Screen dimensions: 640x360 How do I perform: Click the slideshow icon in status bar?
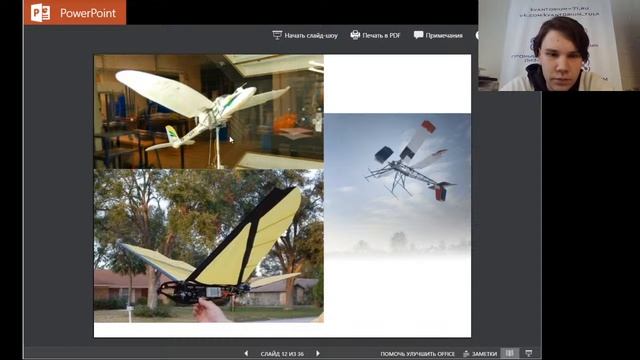[529, 353]
